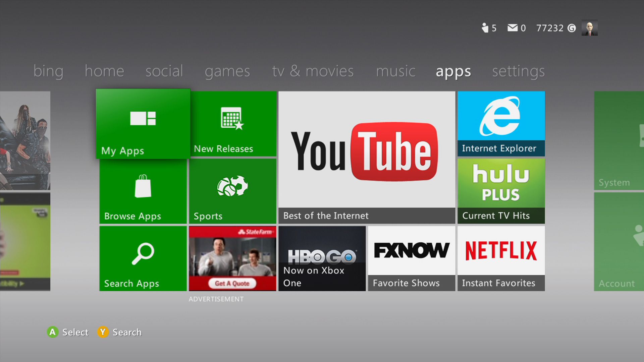Click the State Farm Get A Quote ad

coord(233,258)
